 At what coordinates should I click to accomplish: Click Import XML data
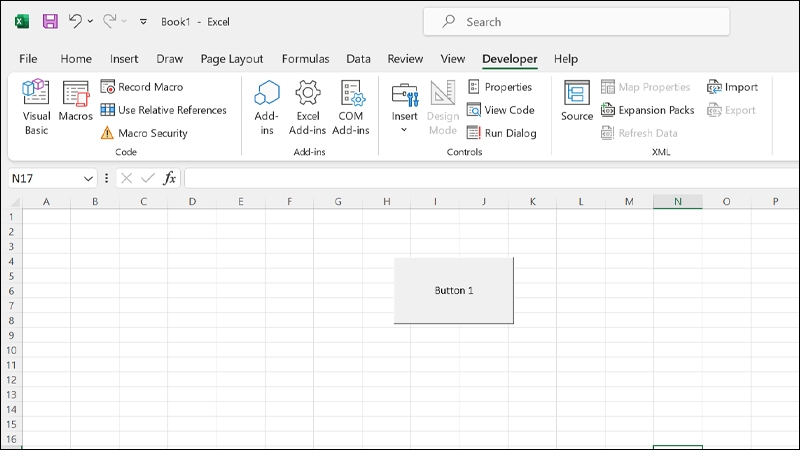pos(732,87)
